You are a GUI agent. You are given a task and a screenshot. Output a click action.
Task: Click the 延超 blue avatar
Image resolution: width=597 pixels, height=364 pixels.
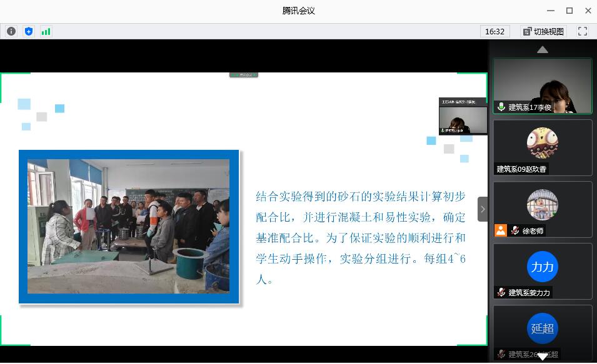[x=542, y=328]
